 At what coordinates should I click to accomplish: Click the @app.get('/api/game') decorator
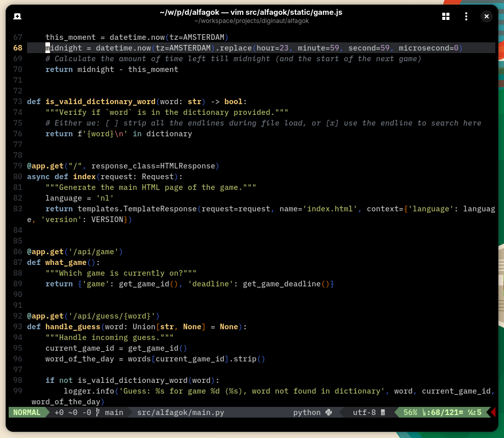point(74,252)
